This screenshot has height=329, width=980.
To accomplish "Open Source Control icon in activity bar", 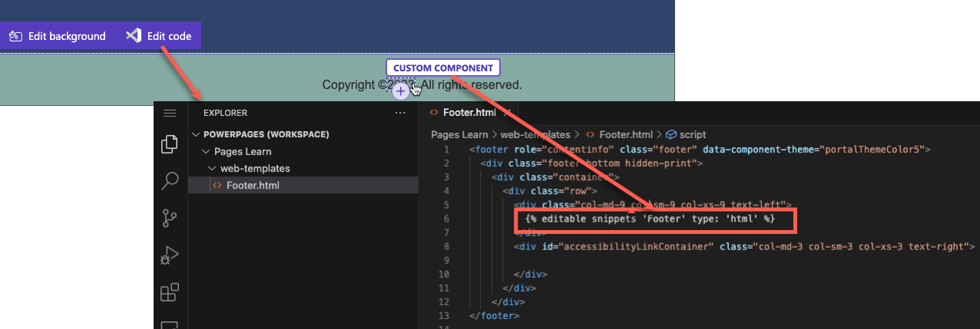I will point(170,219).
